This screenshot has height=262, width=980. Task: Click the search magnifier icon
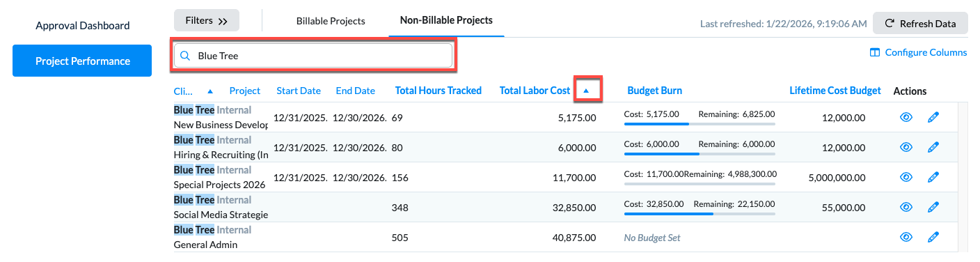point(185,56)
